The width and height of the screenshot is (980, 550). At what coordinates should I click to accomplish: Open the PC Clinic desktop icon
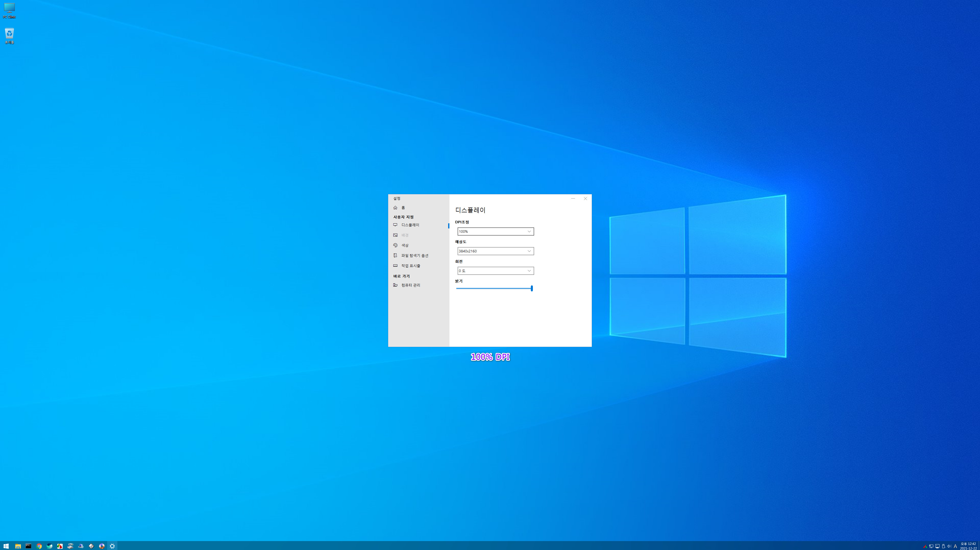[x=9, y=10]
